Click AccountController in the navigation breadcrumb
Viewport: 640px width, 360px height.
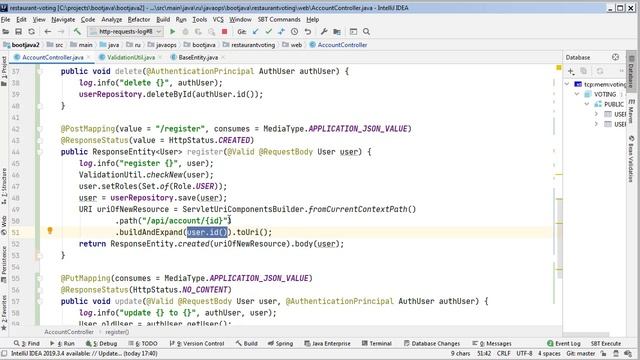point(342,45)
